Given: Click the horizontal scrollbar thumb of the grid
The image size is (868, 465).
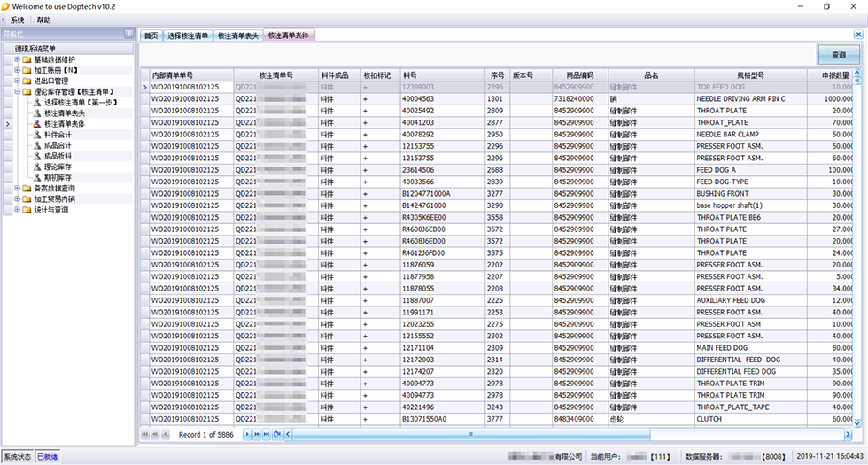Looking at the screenshot, I should point(469,435).
